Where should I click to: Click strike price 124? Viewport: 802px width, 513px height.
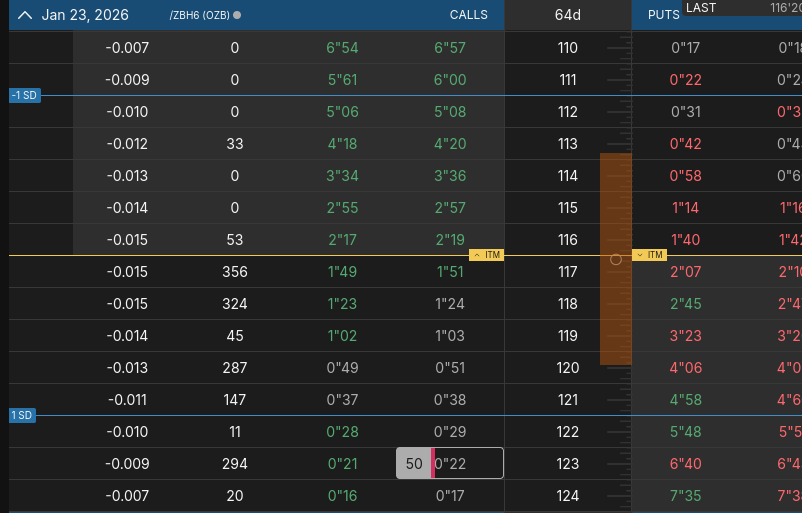[568, 496]
